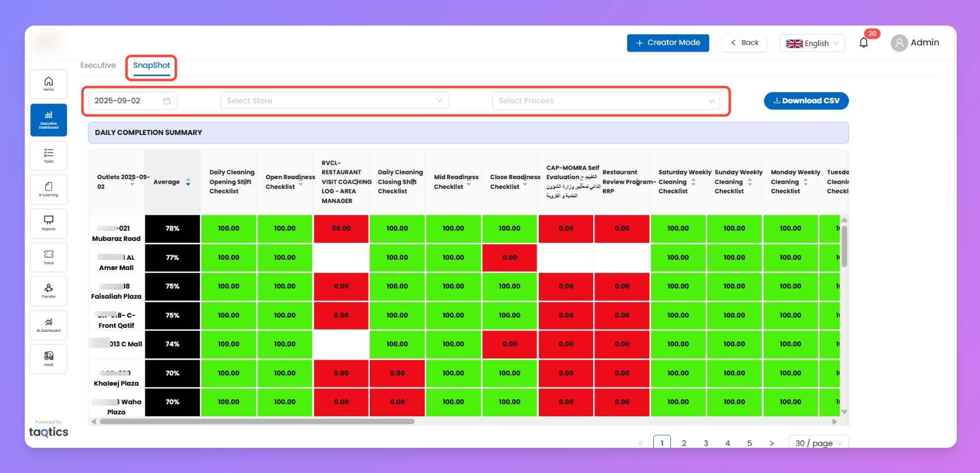The image size is (980, 473).
Task: Open the Executive Dashboard sidebar item
Action: 49,120
